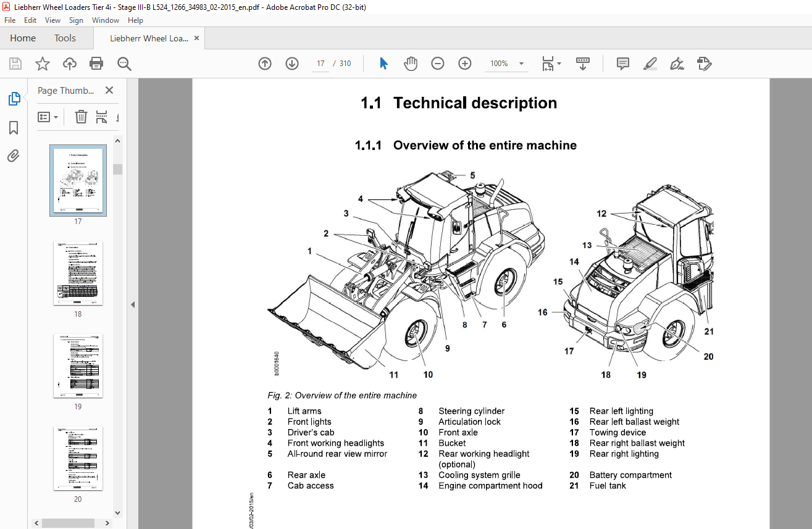Open the Find text magnifier tool
The height and width of the screenshot is (529, 812).
[x=124, y=64]
